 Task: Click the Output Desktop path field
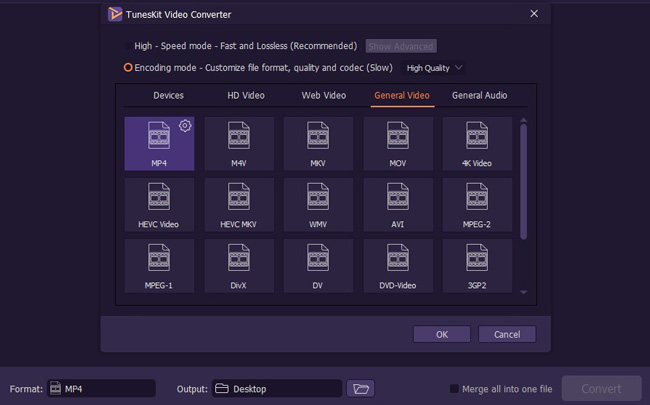pos(277,388)
